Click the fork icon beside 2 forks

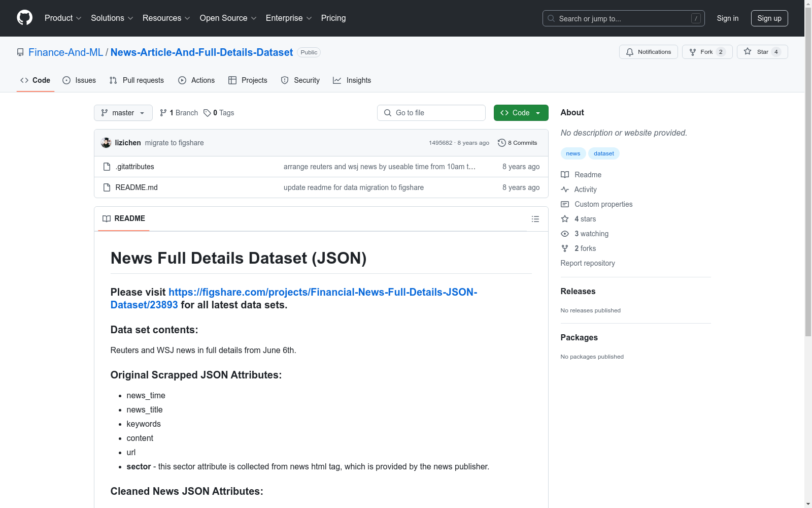[x=565, y=248]
